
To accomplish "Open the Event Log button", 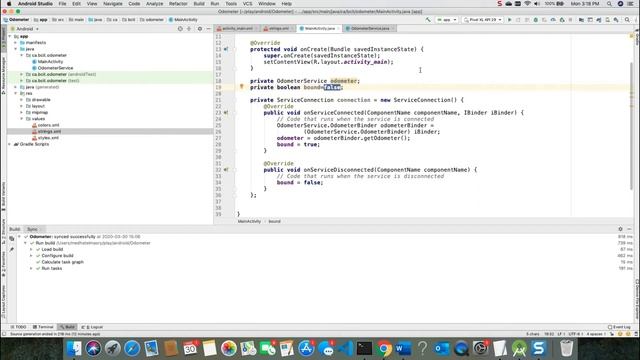I will click(x=619, y=327).
